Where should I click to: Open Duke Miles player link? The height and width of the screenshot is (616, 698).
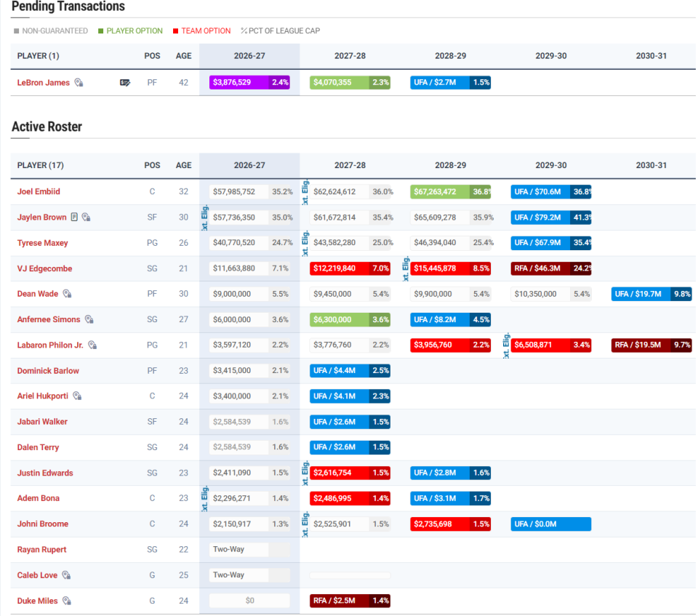click(37, 601)
